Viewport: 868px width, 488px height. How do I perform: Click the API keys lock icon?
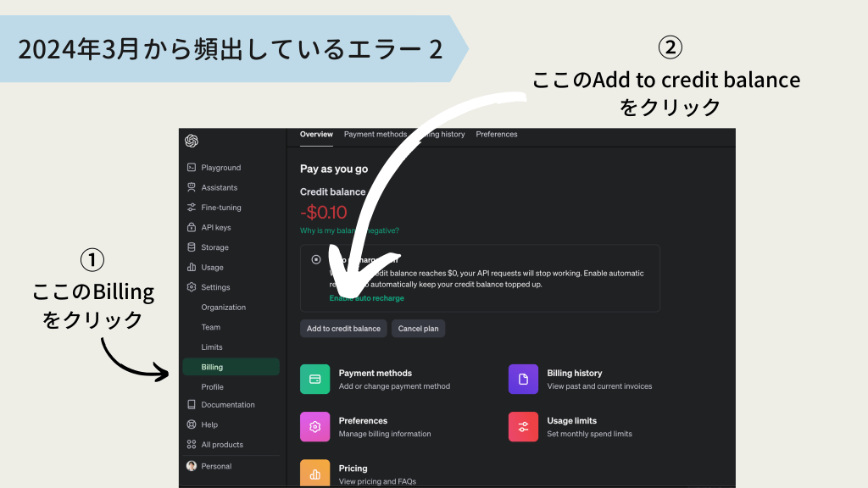click(x=192, y=227)
